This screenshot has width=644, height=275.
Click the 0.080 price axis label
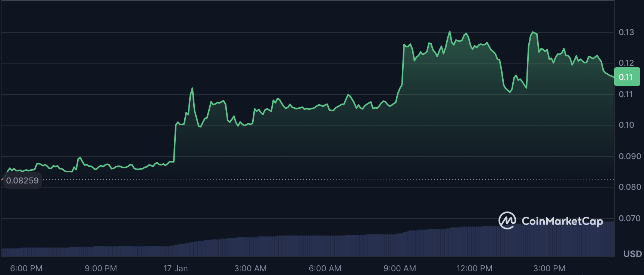[x=630, y=187]
